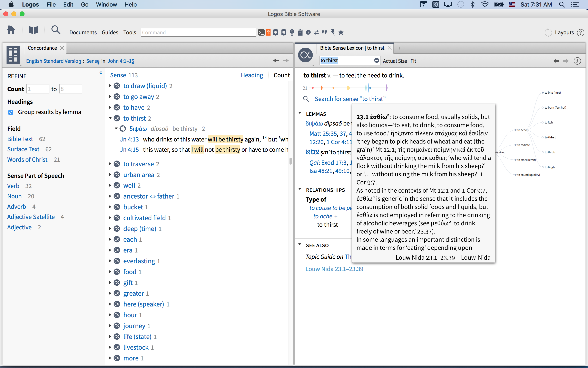Screen dimensions: 588x368
Task: Click 'Search for sense "to thirst"' link
Action: pyautogui.click(x=350, y=99)
